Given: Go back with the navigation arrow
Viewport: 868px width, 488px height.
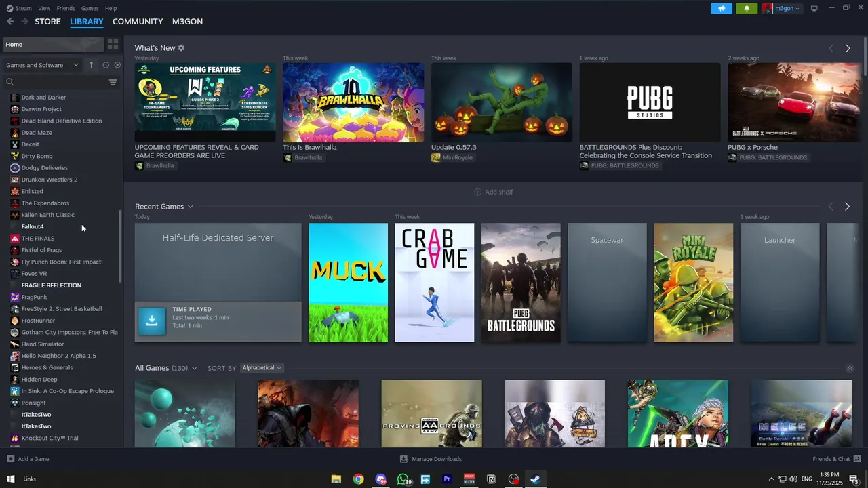Looking at the screenshot, I should (x=10, y=22).
